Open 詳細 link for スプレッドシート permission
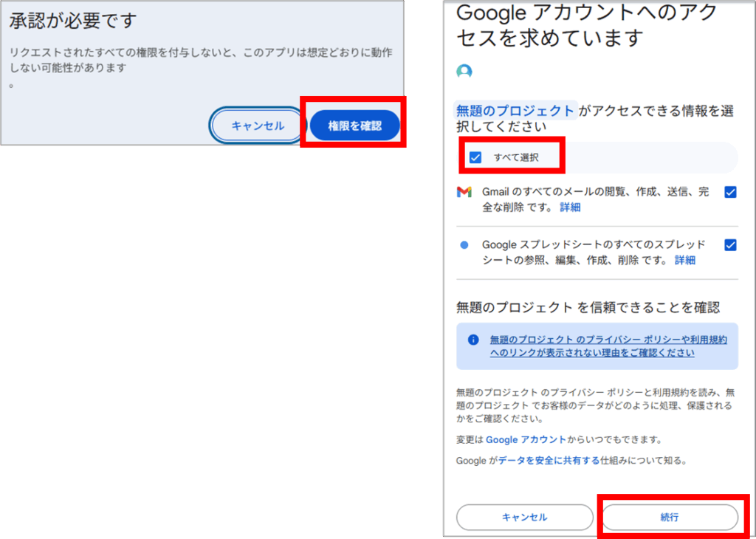The image size is (756, 539). pos(684,260)
